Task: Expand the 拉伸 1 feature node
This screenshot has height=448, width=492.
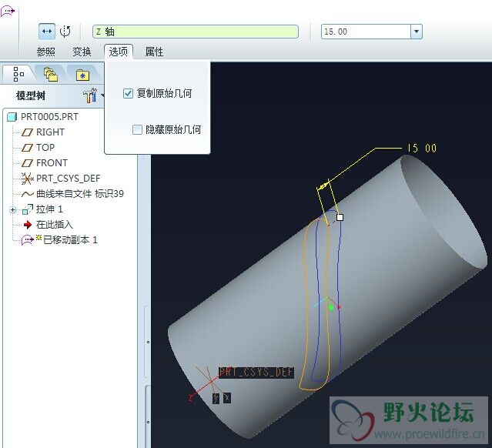Action: point(12,209)
